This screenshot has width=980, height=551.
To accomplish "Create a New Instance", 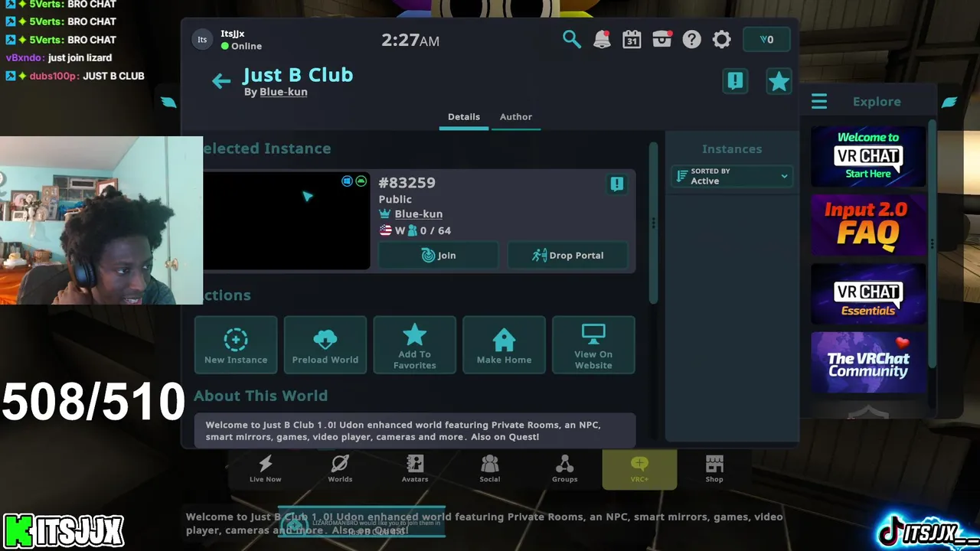I will pos(236,345).
